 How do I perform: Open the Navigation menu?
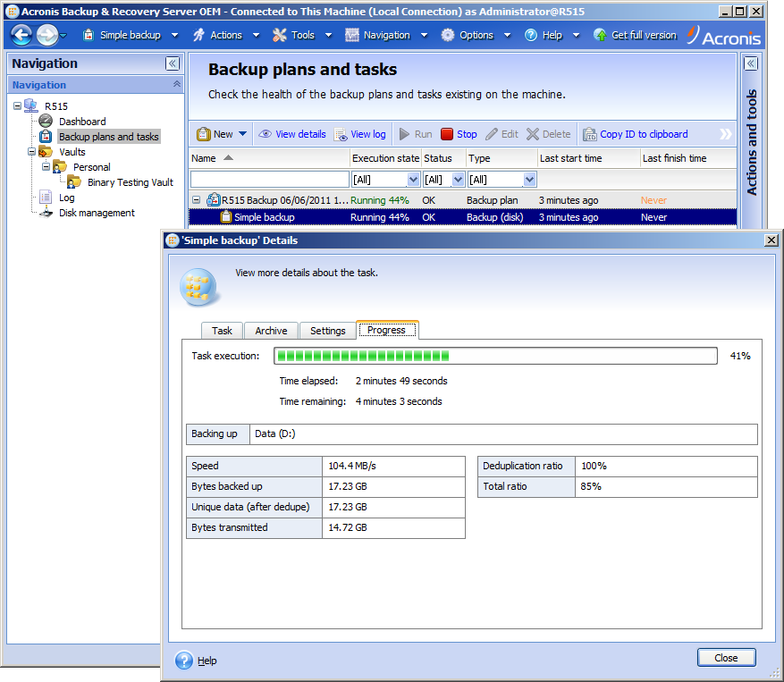click(386, 35)
